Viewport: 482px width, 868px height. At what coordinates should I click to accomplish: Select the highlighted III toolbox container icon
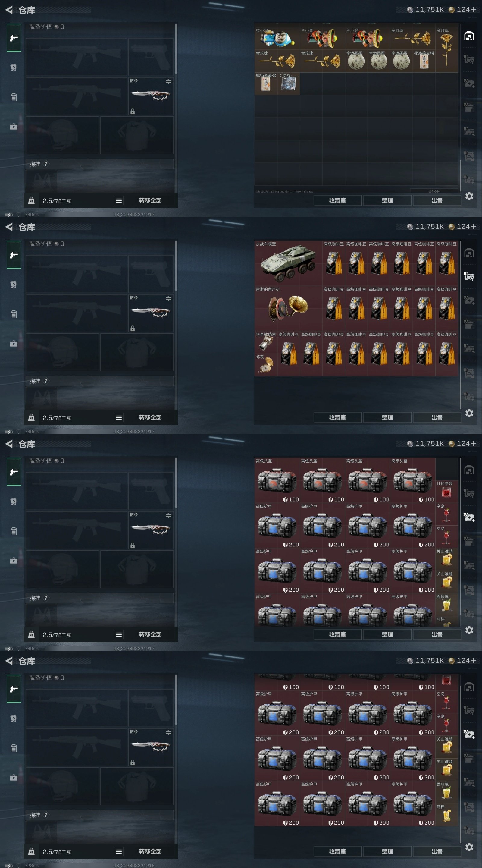[469, 277]
